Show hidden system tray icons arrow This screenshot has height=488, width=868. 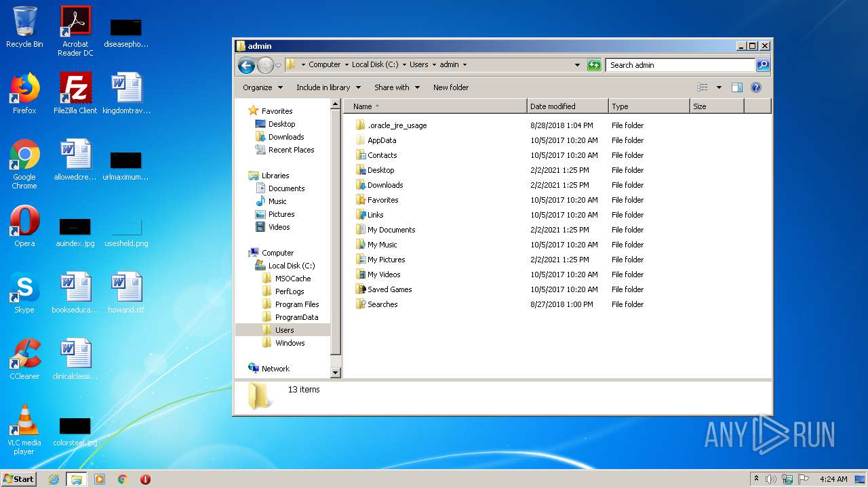click(x=756, y=479)
